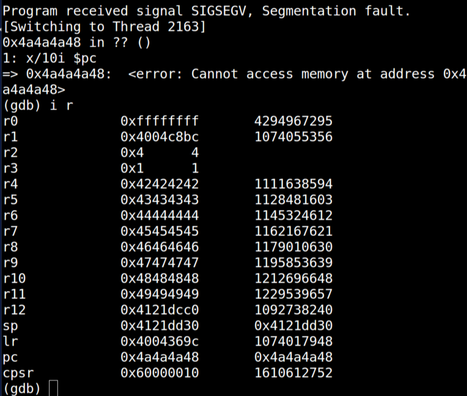
Task: Click the r4 value 0x42424242
Action: tap(160, 184)
